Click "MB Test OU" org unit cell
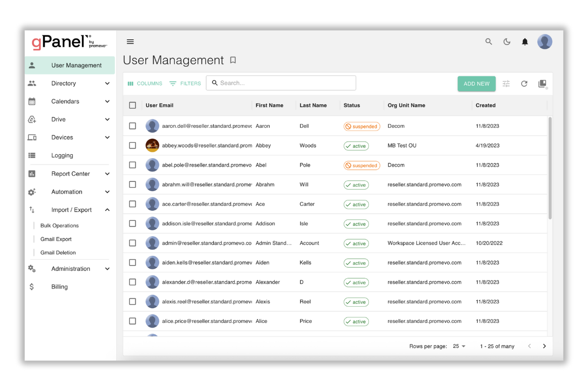The image size is (588, 391). [402, 146]
